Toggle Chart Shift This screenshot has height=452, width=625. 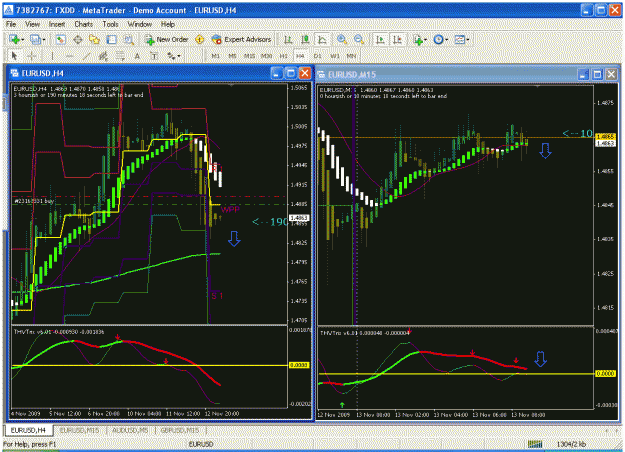tap(397, 39)
